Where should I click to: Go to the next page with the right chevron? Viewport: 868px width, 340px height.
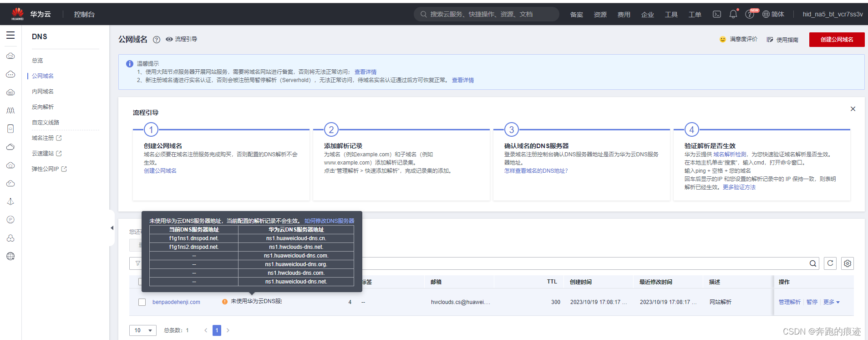[228, 330]
